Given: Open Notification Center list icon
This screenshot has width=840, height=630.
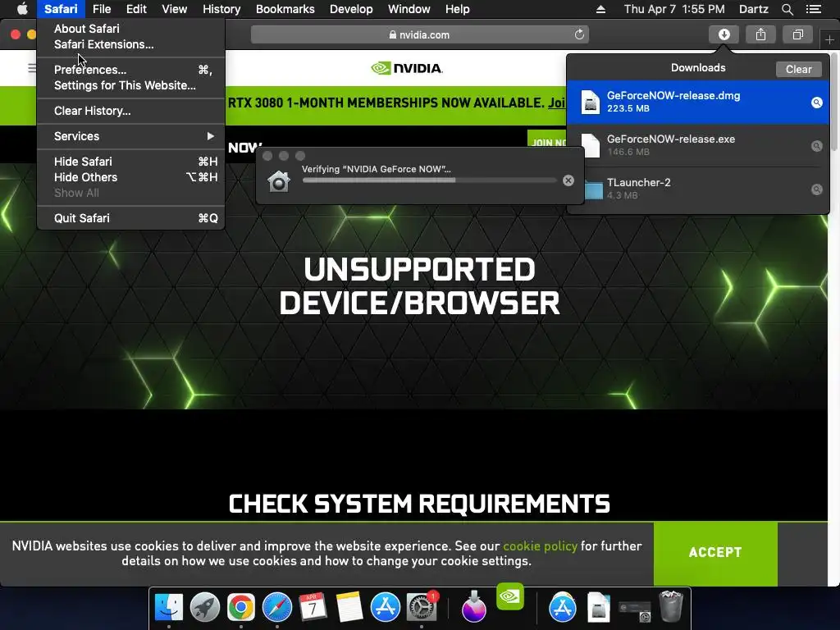Looking at the screenshot, I should click(813, 9).
